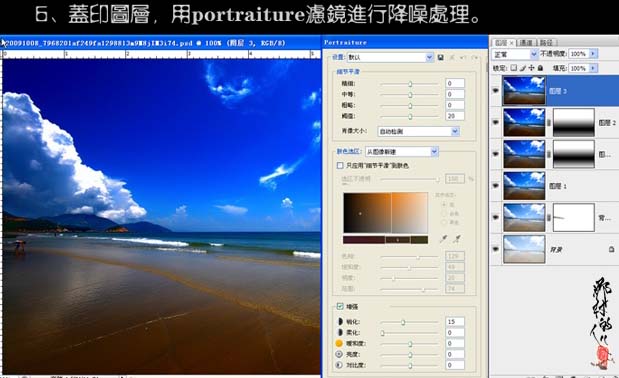Click the sharpness value field showing 15
Screen dimensions: 619x378
455,322
